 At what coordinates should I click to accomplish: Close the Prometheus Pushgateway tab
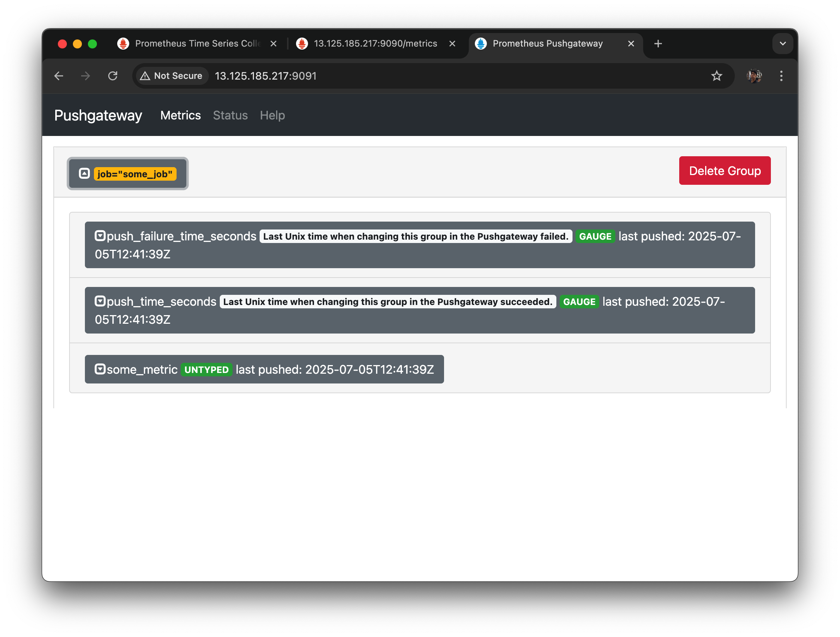pyautogui.click(x=631, y=44)
